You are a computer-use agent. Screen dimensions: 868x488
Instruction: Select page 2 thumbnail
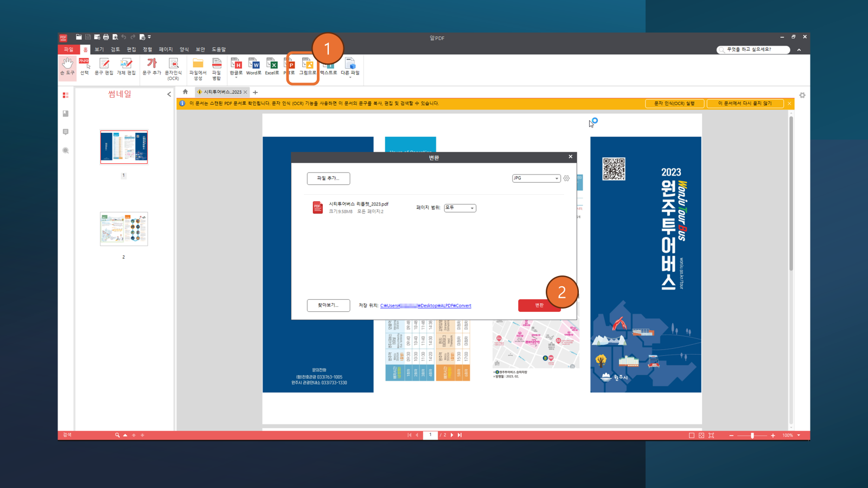[124, 229]
